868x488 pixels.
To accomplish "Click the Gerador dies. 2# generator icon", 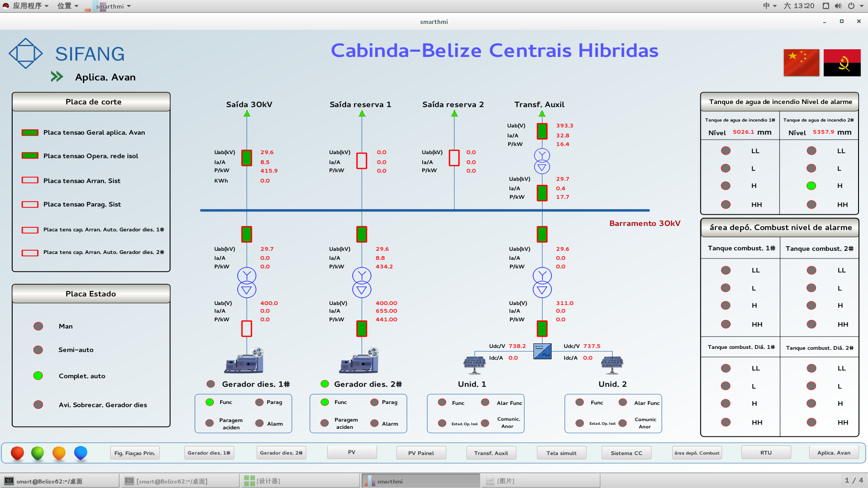I will (359, 361).
